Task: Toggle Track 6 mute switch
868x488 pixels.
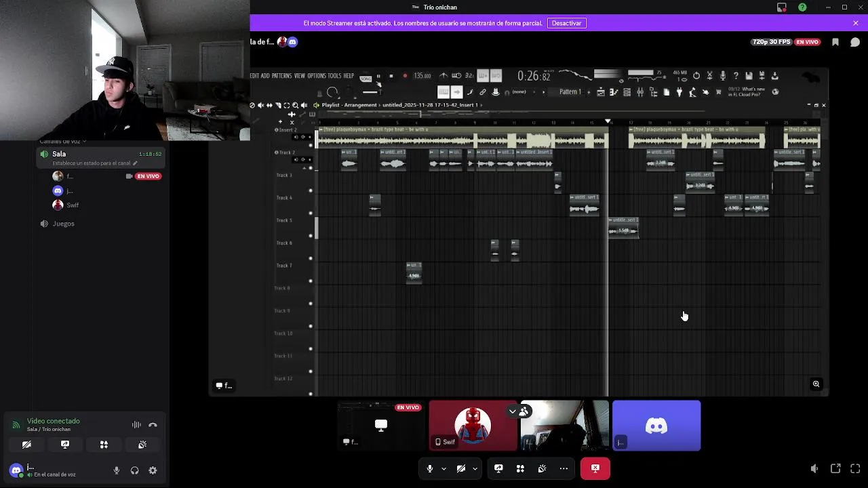Action: 311,258
